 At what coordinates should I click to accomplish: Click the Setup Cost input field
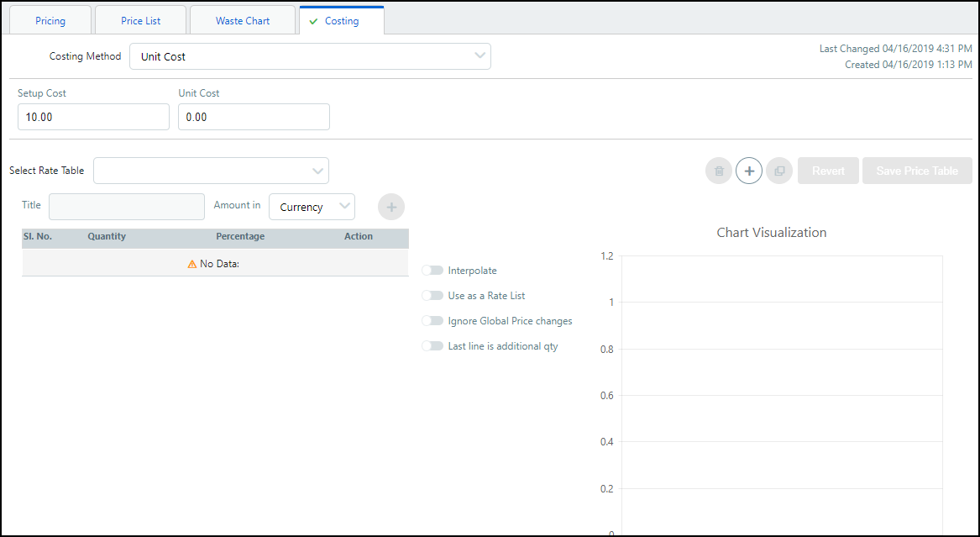pos(94,117)
